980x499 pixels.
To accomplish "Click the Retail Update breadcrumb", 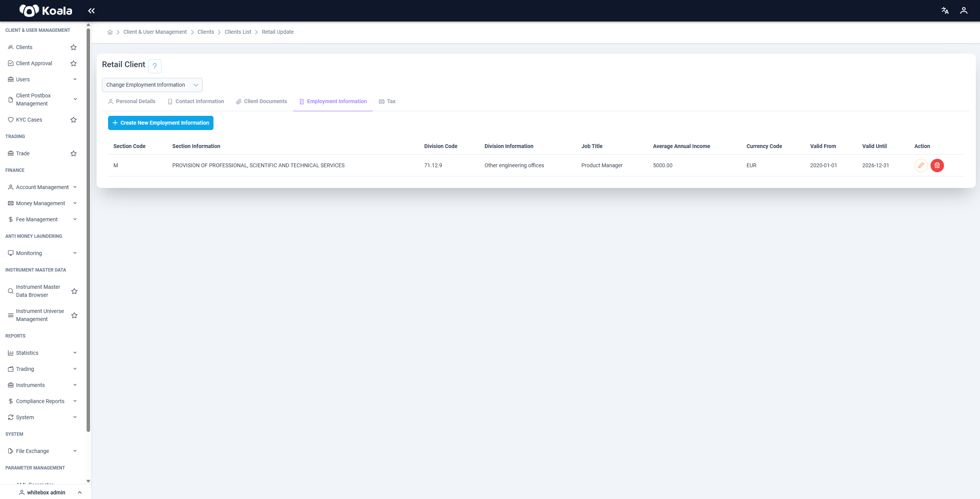I will pos(278,32).
